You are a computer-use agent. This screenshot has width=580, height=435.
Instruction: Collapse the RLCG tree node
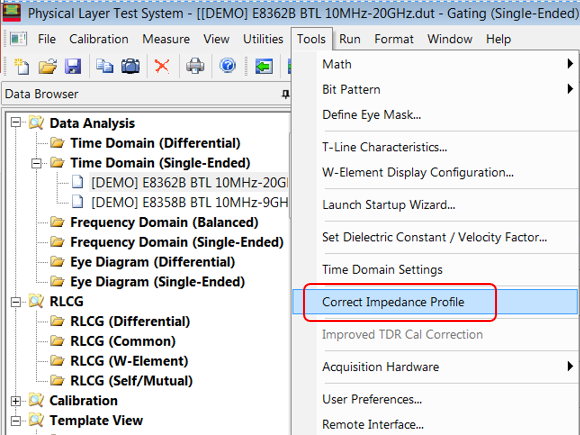click(16, 302)
